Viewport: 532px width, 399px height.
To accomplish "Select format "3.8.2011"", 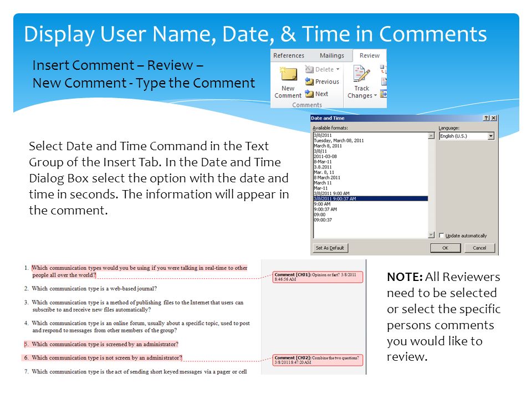I will pos(371,167).
